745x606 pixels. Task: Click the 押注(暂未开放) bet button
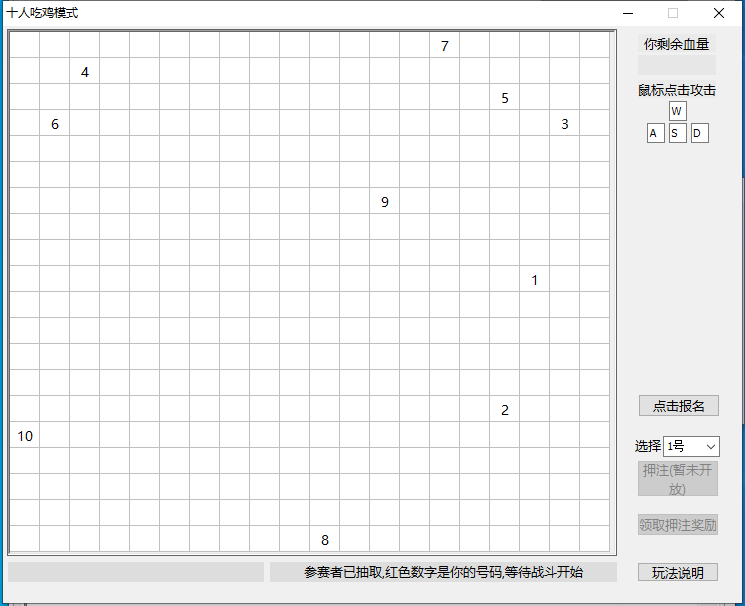pyautogui.click(x=678, y=479)
